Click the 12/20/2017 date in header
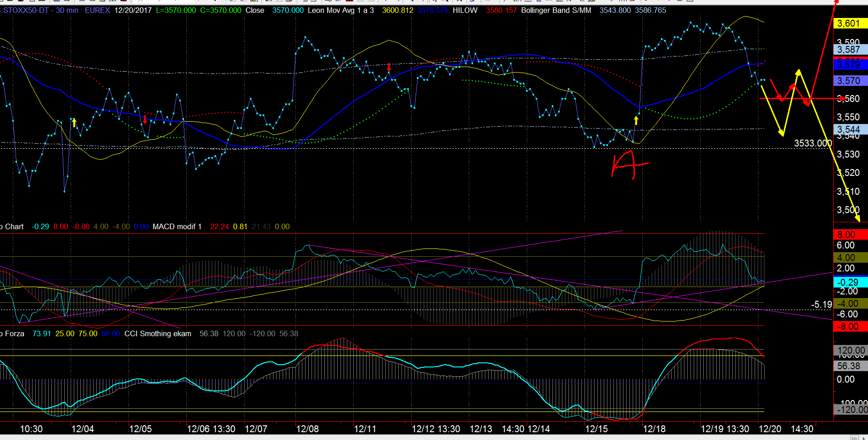This screenshot has width=868, height=440. (x=133, y=10)
